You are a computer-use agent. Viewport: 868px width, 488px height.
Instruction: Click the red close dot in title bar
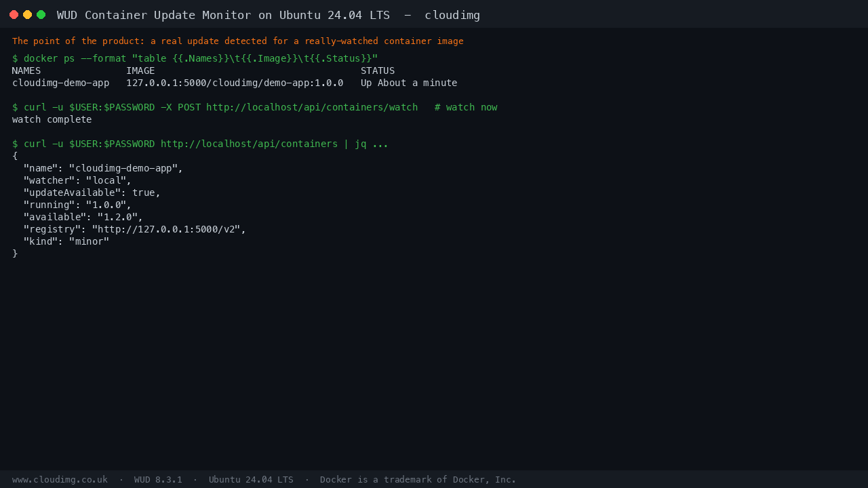(14, 14)
